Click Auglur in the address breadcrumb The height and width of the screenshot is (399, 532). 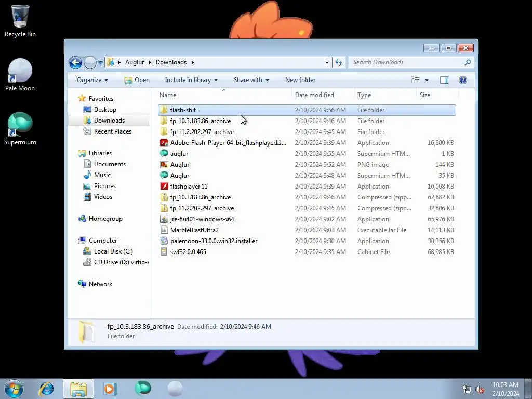point(135,62)
